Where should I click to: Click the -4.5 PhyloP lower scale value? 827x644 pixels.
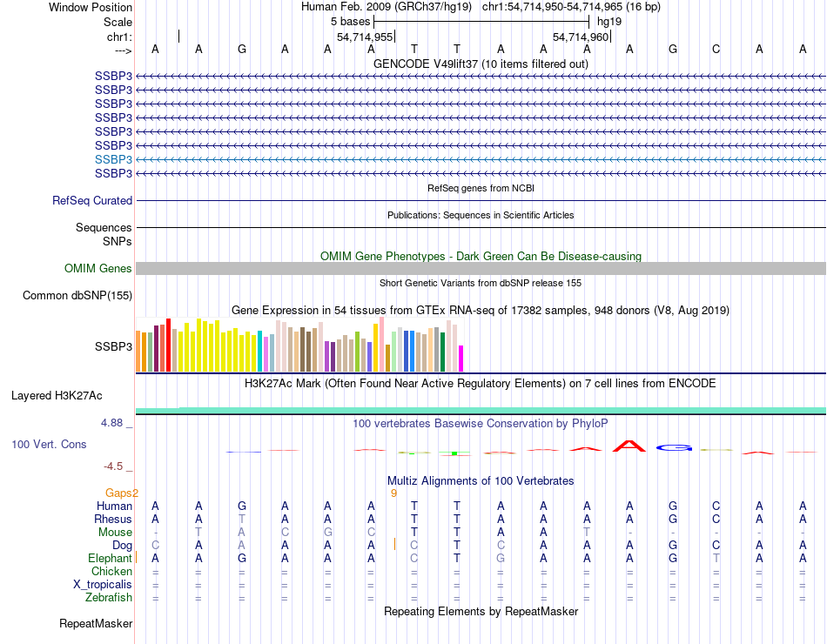coord(113,466)
